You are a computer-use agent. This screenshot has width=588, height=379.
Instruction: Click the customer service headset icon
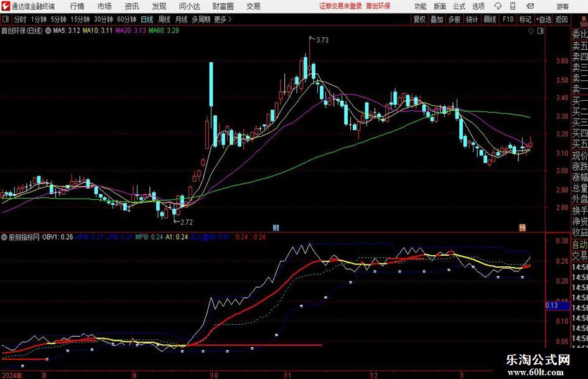(498, 6)
